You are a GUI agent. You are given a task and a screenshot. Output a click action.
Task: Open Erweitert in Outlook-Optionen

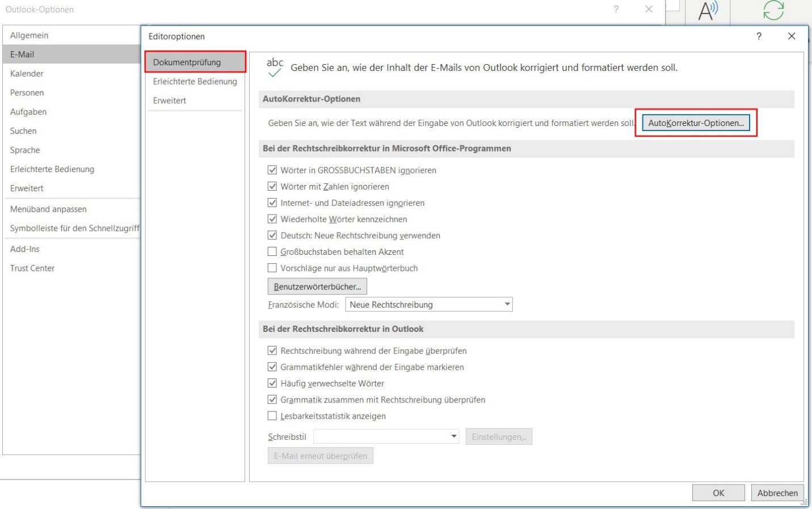(71, 188)
